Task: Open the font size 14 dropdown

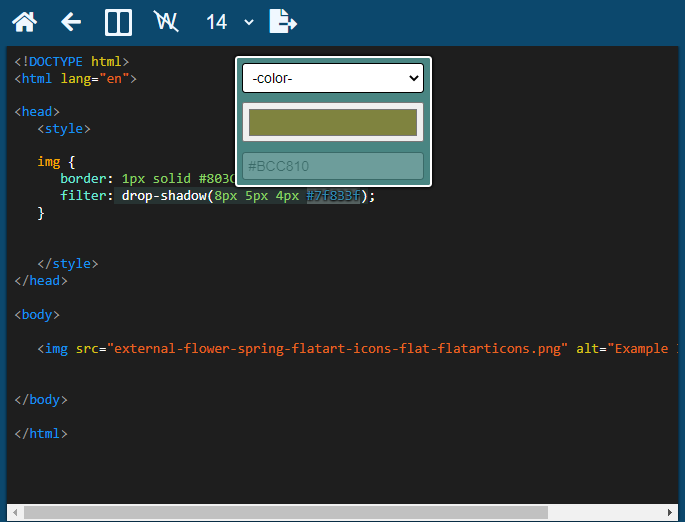Action: [x=229, y=22]
